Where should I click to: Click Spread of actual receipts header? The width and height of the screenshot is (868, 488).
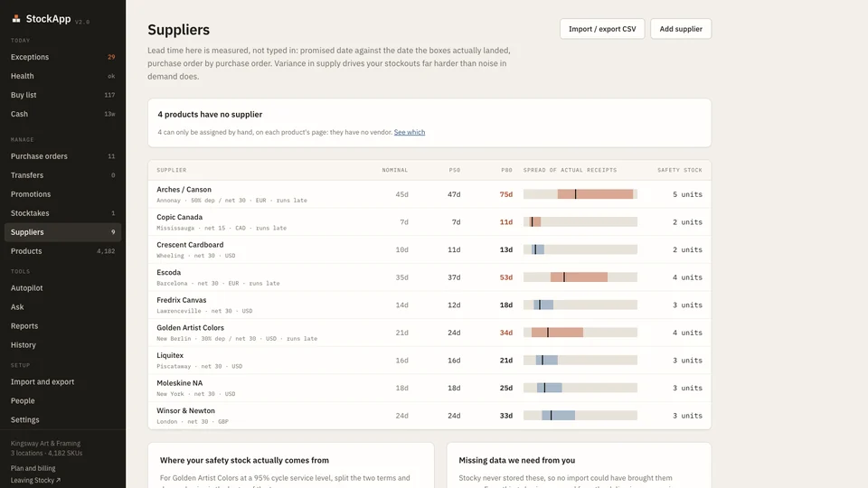pyautogui.click(x=571, y=170)
